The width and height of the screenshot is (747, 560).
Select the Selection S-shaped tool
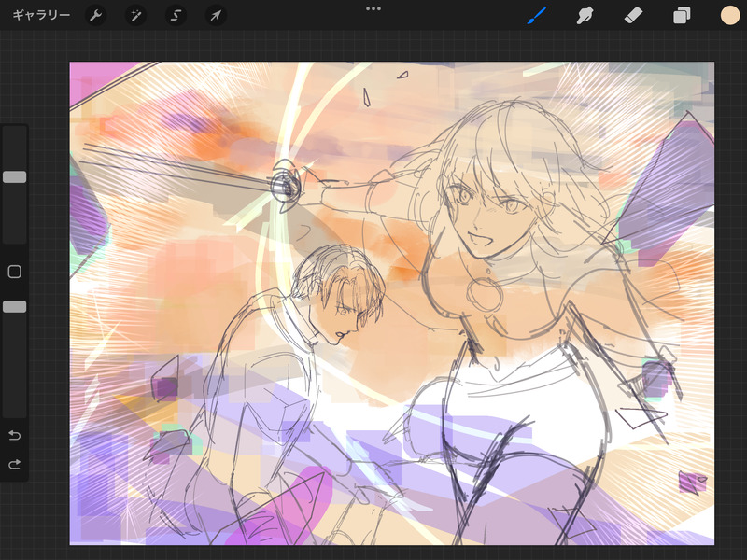176,16
